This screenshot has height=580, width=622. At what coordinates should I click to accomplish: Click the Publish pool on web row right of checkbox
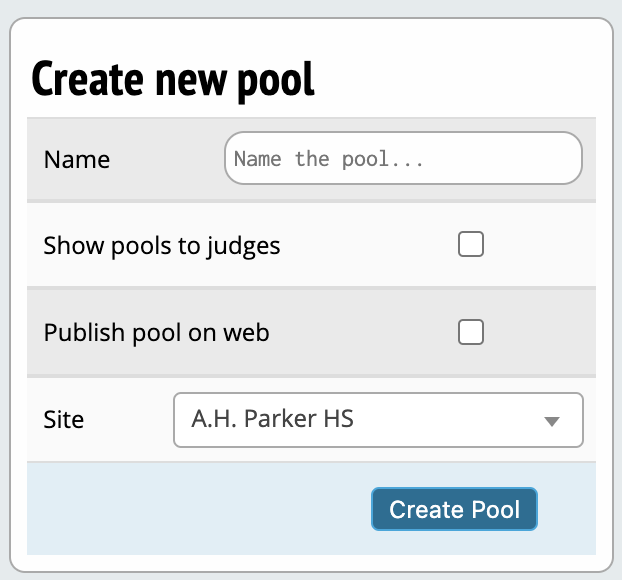(x=540, y=332)
